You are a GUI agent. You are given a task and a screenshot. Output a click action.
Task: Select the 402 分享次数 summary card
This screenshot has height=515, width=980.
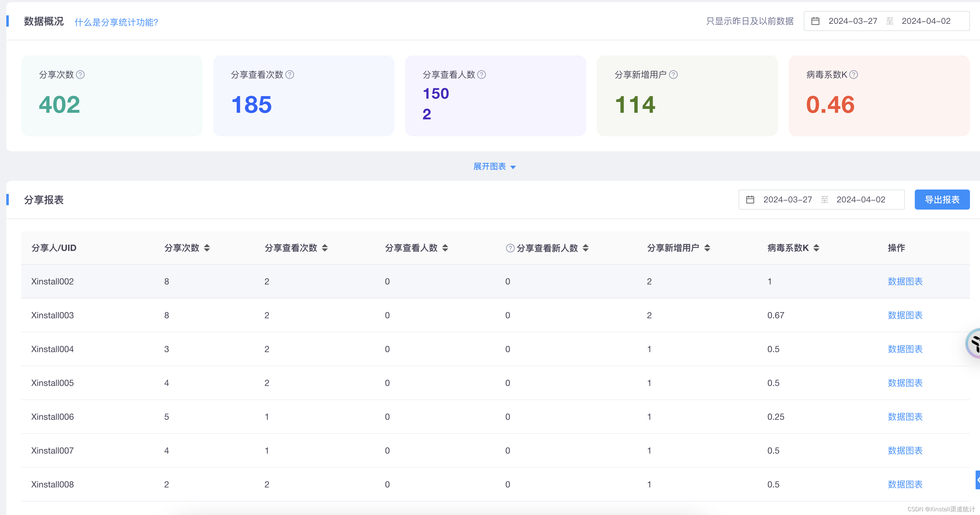pyautogui.click(x=112, y=96)
